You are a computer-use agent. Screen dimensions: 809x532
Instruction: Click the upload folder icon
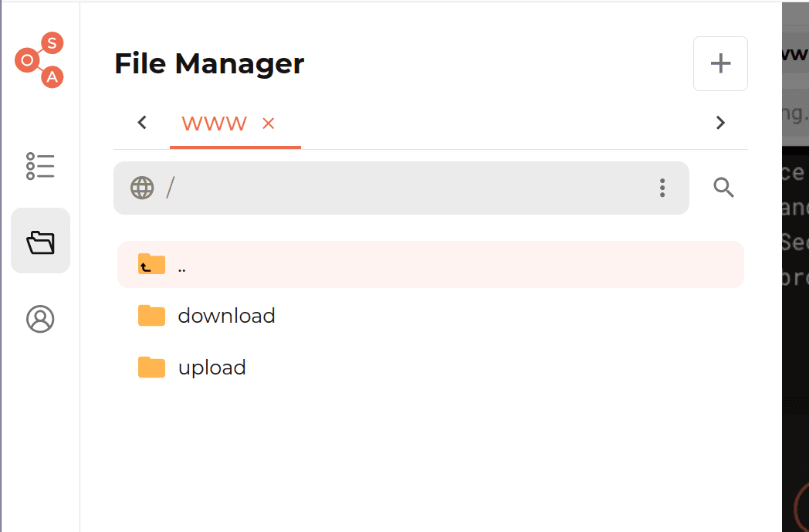(x=151, y=367)
